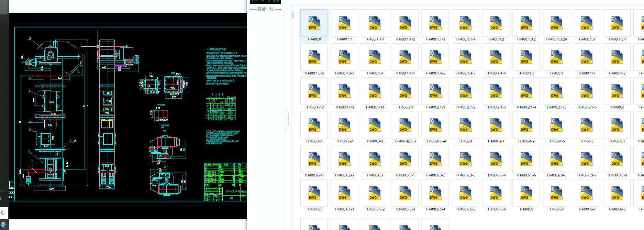Click the TH400.2 file name label
The height and width of the screenshot is (230, 644).
click(x=617, y=107)
